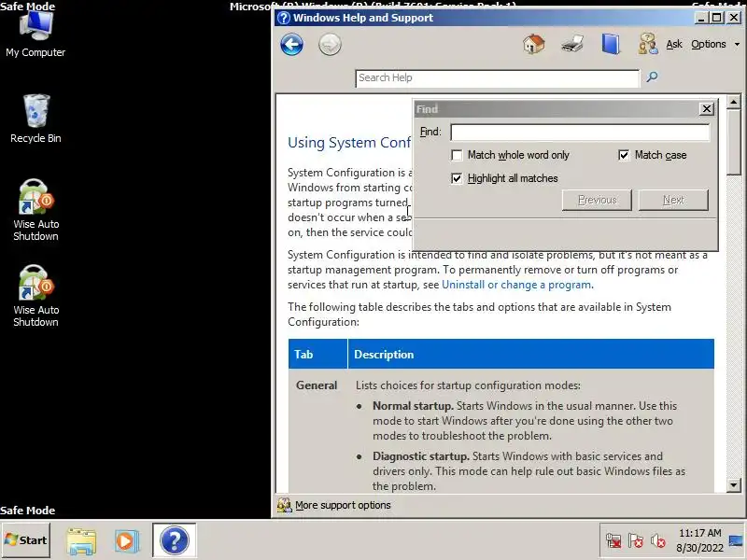
Task: Select Help and Support taskbar button
Action: coord(175,540)
